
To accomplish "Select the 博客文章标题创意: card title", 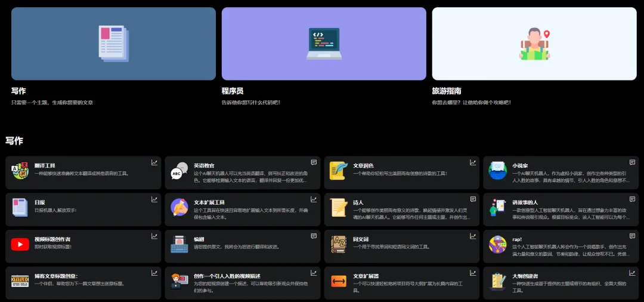I will pyautogui.click(x=56, y=276).
